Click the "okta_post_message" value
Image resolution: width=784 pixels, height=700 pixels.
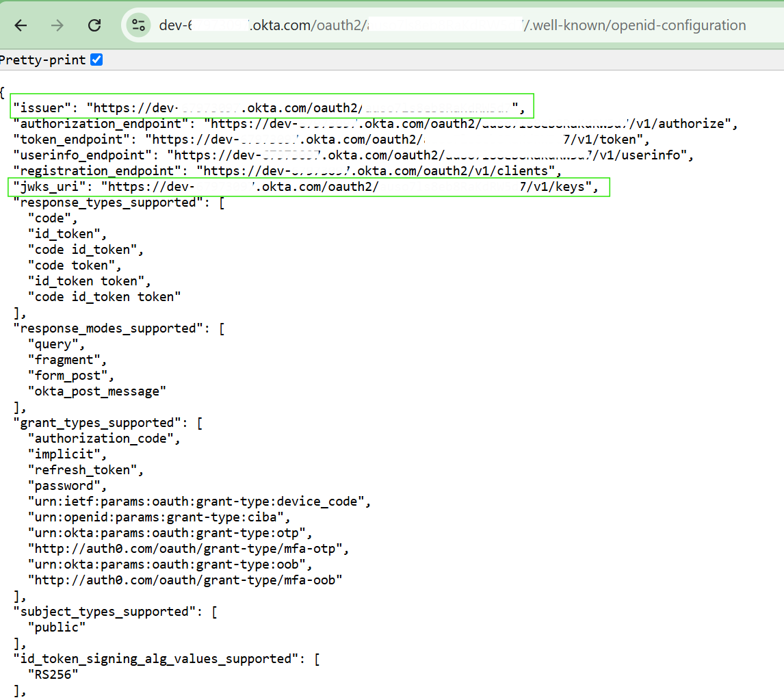coord(97,391)
